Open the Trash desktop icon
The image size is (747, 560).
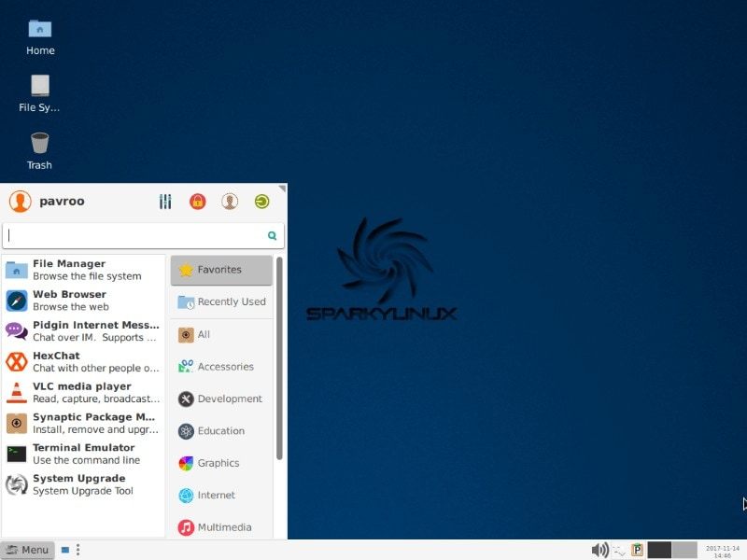coord(39,149)
